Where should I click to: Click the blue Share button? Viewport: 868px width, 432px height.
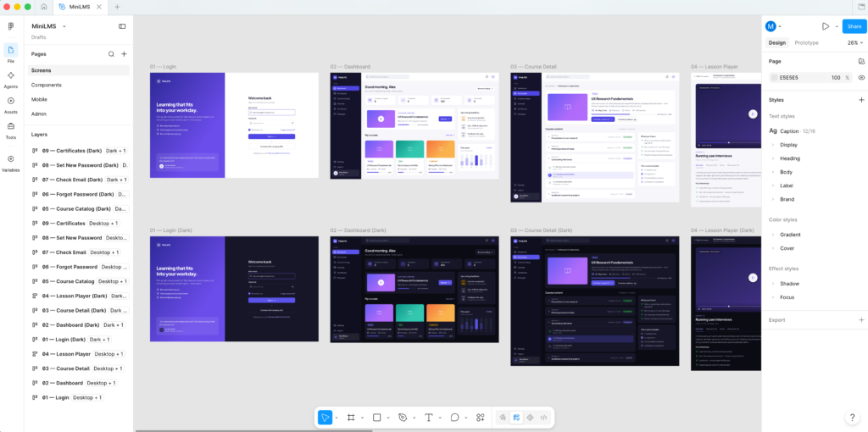(854, 26)
